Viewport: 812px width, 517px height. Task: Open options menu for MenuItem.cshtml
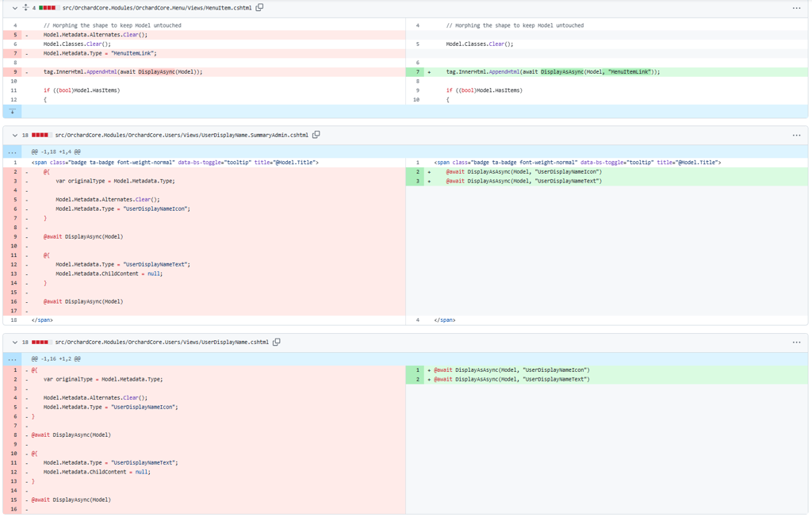796,8
